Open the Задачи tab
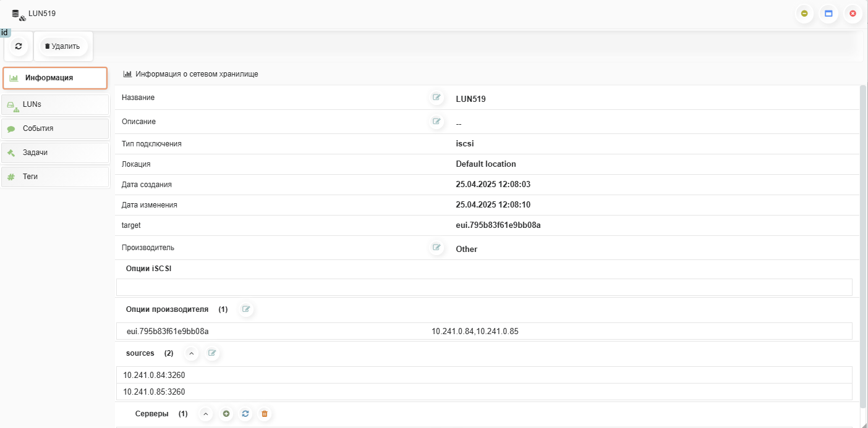 [56, 153]
